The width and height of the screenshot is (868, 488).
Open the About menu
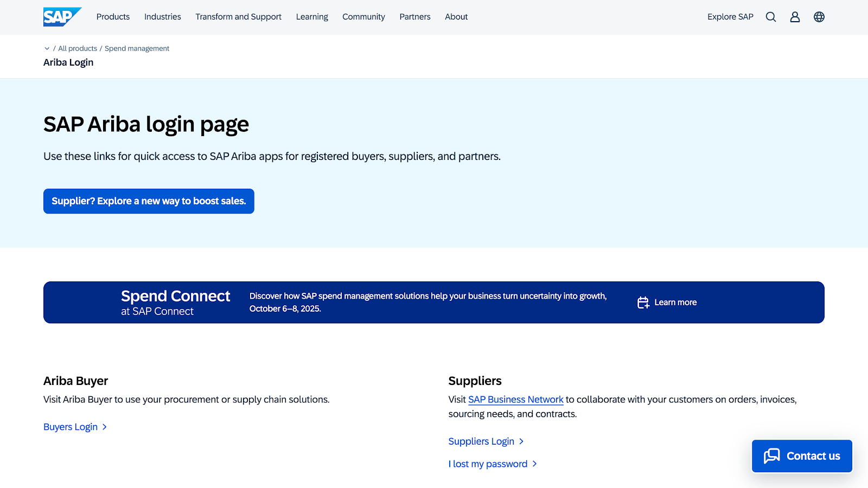click(x=456, y=17)
